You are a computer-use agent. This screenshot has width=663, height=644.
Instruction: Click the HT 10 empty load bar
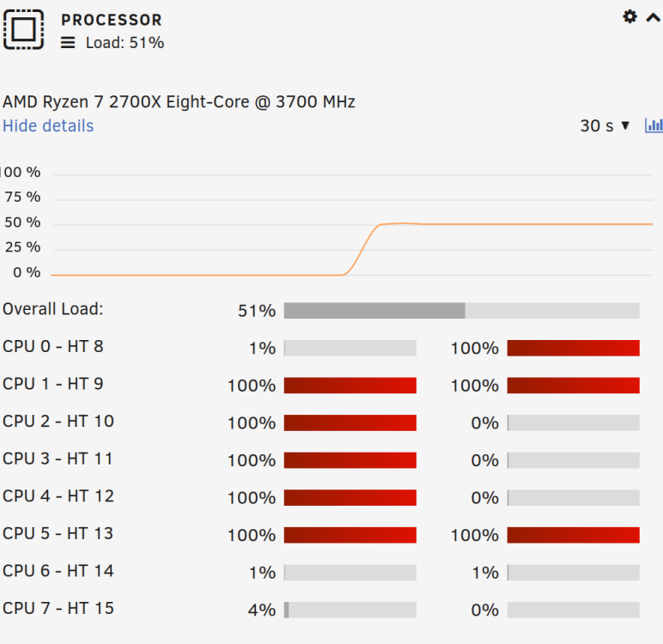point(574,422)
